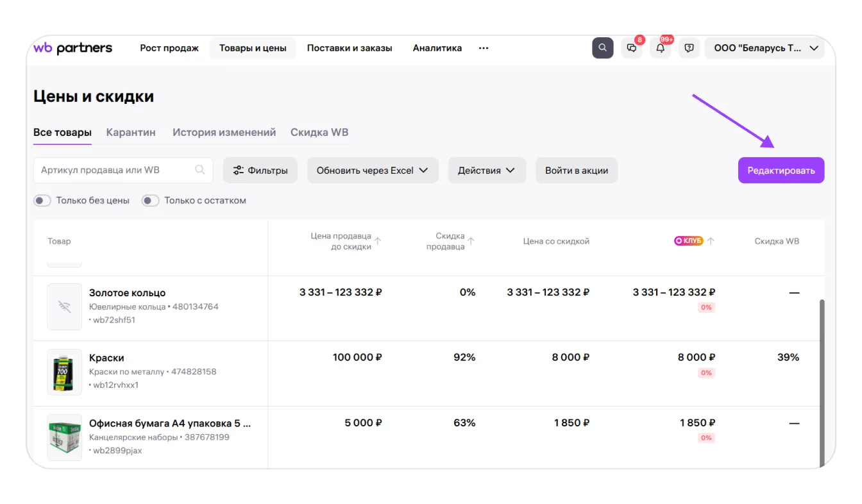Sort by Цена продавца до скидки arrow

coord(378,241)
